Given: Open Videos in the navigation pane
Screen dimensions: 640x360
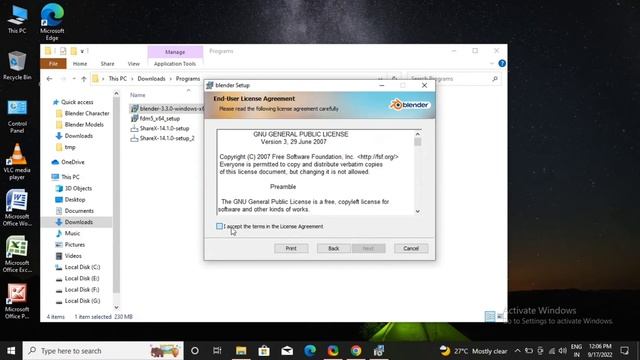Looking at the screenshot, I should pyautogui.click(x=69, y=256).
